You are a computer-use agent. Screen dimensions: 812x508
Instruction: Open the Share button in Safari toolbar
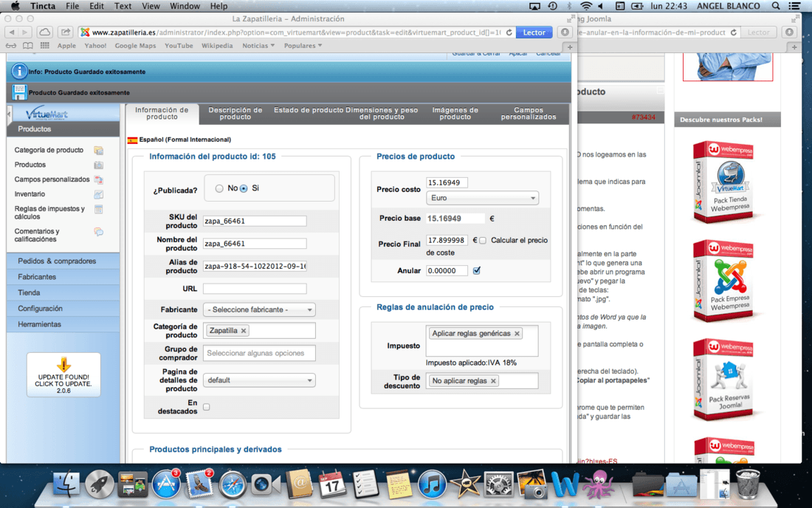[65, 32]
